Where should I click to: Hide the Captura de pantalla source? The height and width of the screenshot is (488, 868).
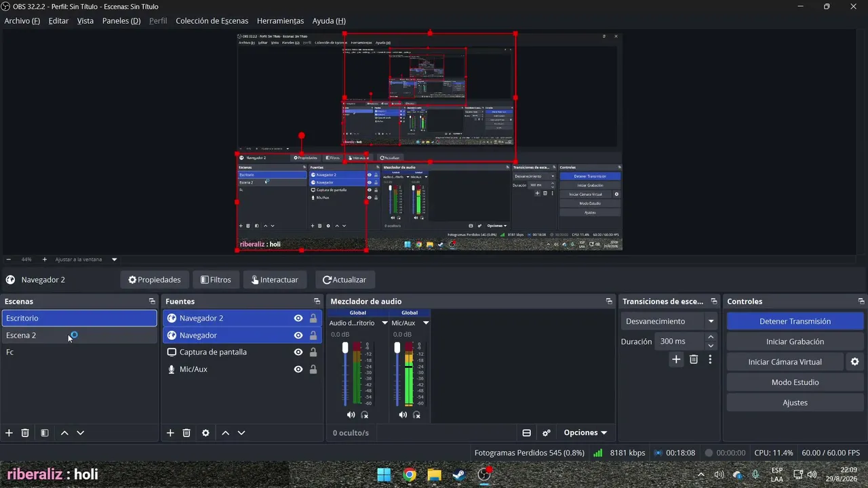tap(298, 352)
